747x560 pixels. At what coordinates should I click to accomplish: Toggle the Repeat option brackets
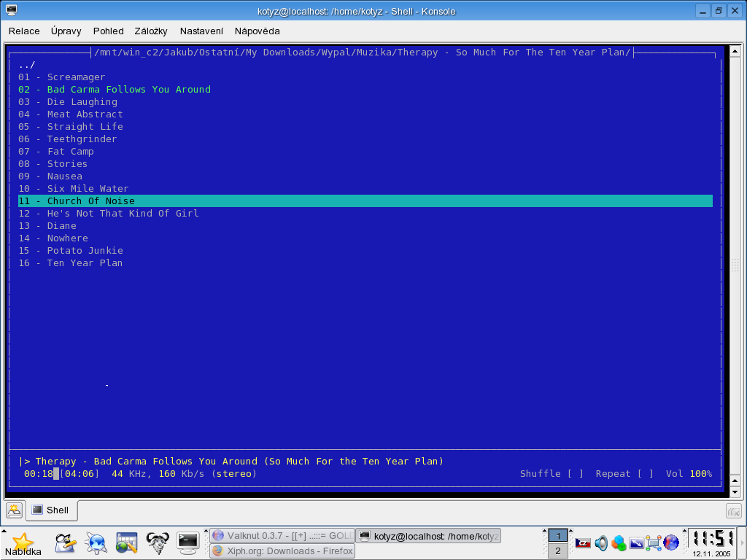(646, 474)
